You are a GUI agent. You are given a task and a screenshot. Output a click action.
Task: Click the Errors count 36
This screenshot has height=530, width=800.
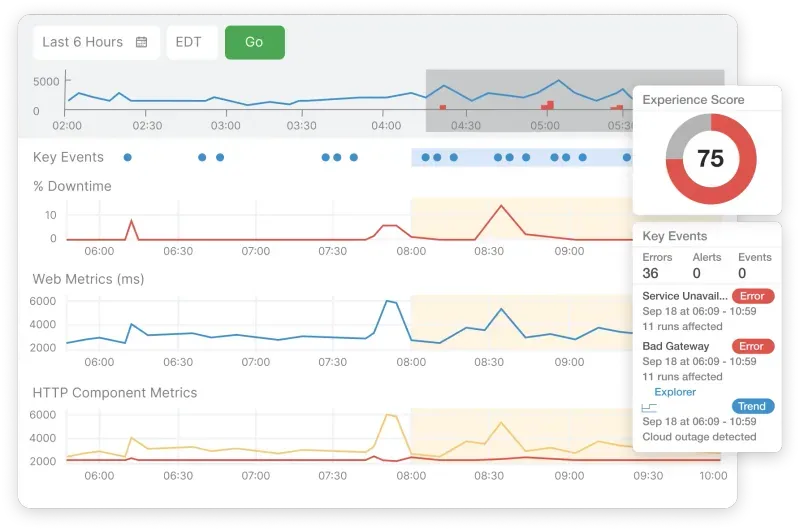(x=650, y=273)
